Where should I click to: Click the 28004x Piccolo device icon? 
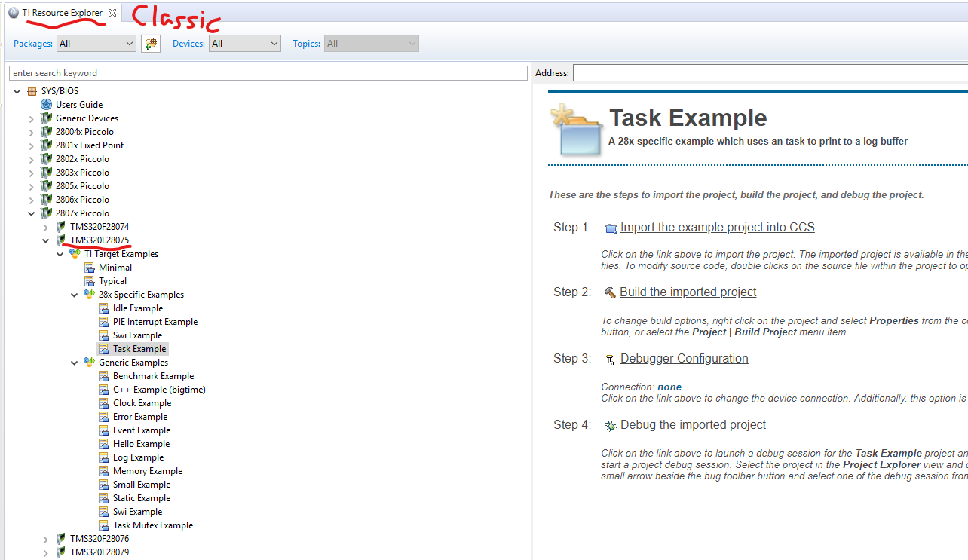click(x=47, y=132)
